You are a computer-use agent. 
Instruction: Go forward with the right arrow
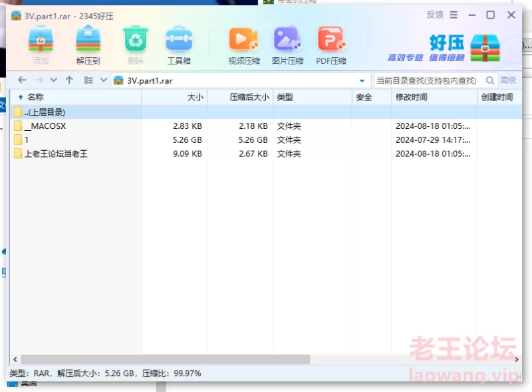pyautogui.click(x=39, y=80)
